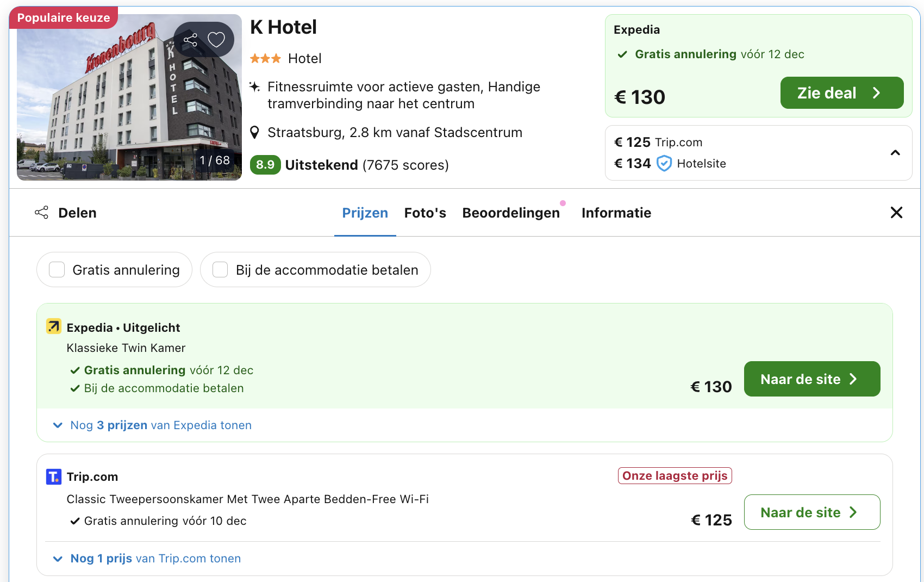Click the blue Hotelsite shield icon
The image size is (924, 582).
pos(663,163)
